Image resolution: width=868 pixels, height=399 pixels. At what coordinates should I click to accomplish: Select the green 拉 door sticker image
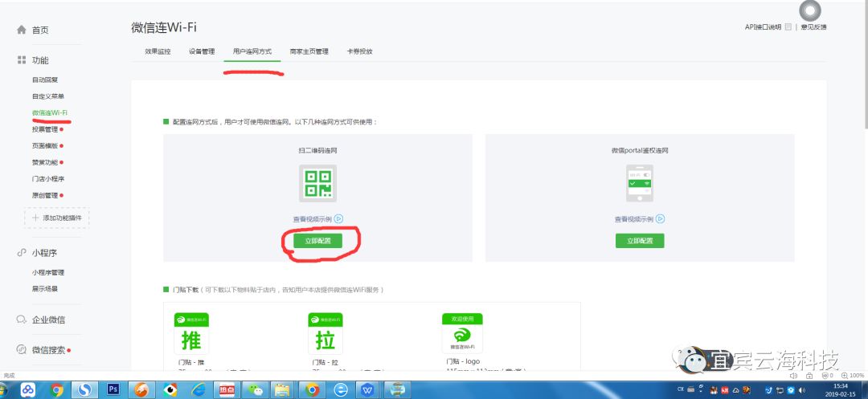325,333
